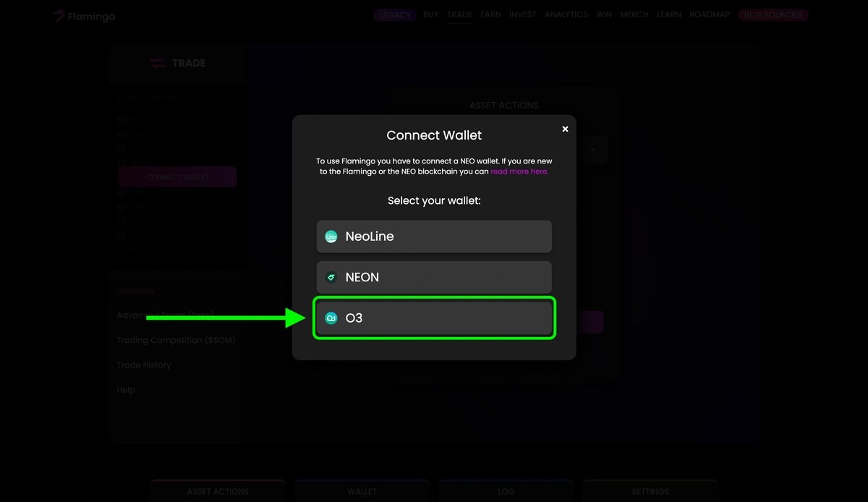Click the NeoLine wallet logo icon
This screenshot has height=502, width=868.
pyautogui.click(x=331, y=236)
